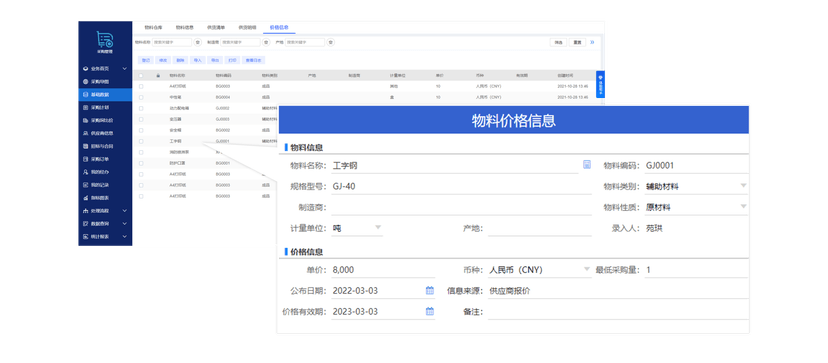Click the 最低采购量 field showing 1

(696, 269)
